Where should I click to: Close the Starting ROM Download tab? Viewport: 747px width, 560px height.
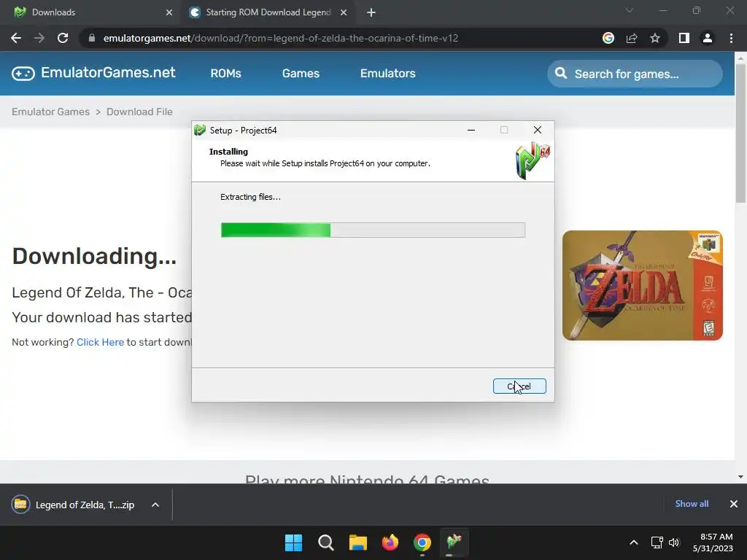click(x=344, y=13)
